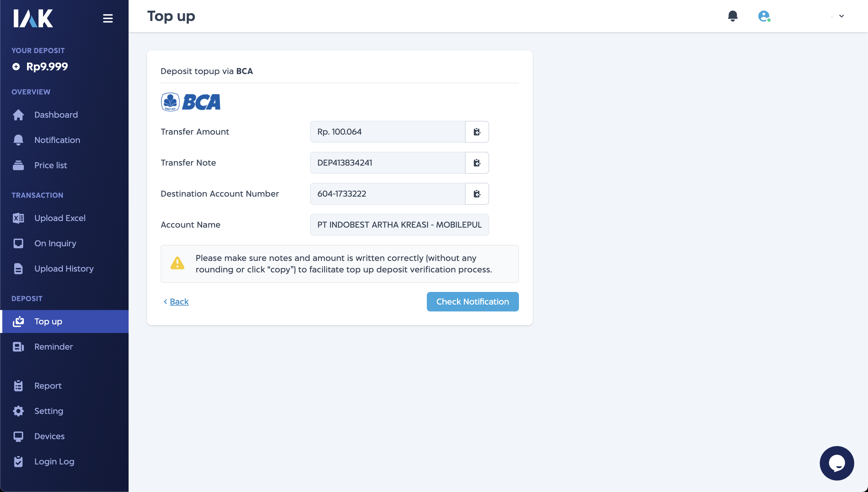Viewport: 868px width, 492px height.
Task: Click the Back link
Action: coord(179,301)
